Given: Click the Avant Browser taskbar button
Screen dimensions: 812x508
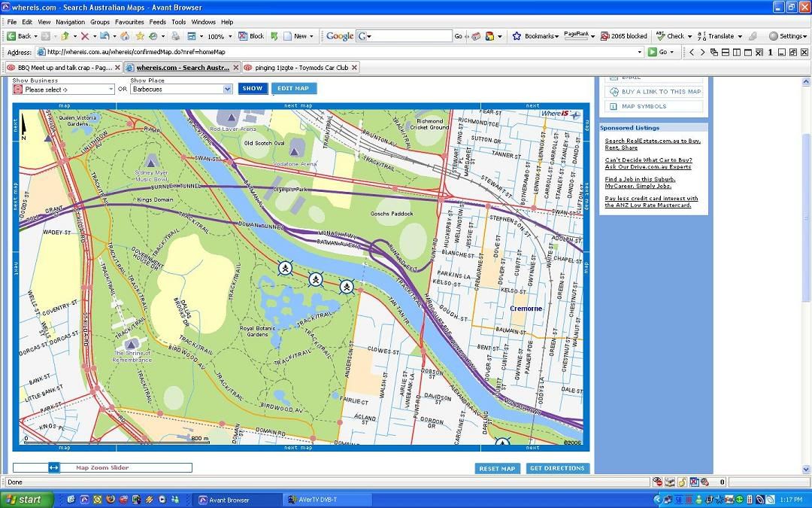Looking at the screenshot, I should coord(238,500).
